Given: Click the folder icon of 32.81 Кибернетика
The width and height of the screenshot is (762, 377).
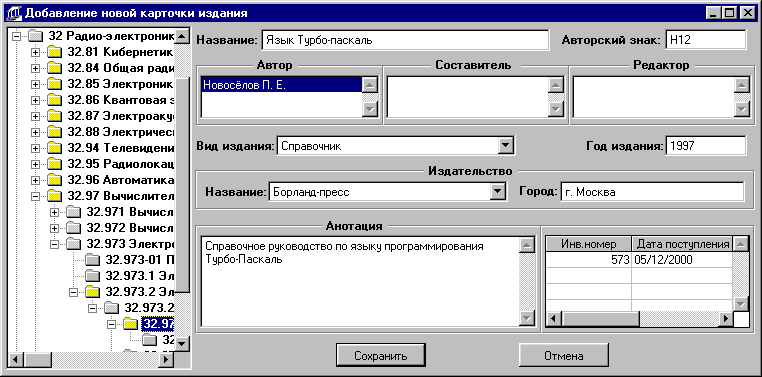Looking at the screenshot, I should (x=54, y=52).
